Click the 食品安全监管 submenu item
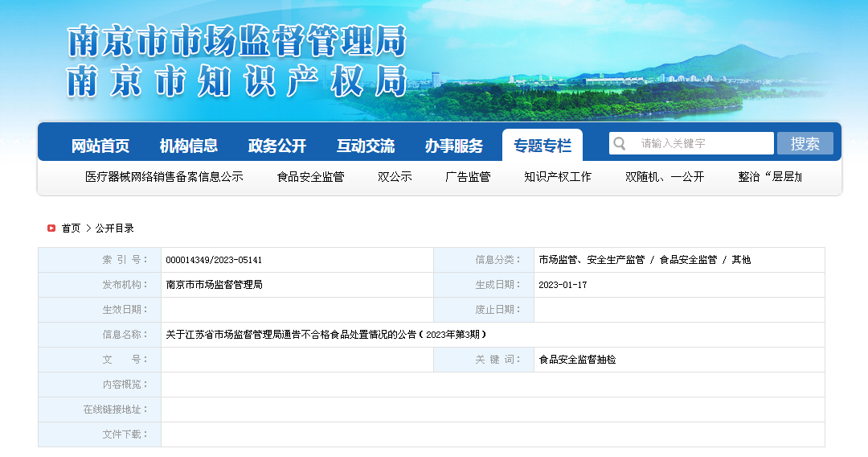Viewport: 868px width, 457px height. tap(310, 177)
